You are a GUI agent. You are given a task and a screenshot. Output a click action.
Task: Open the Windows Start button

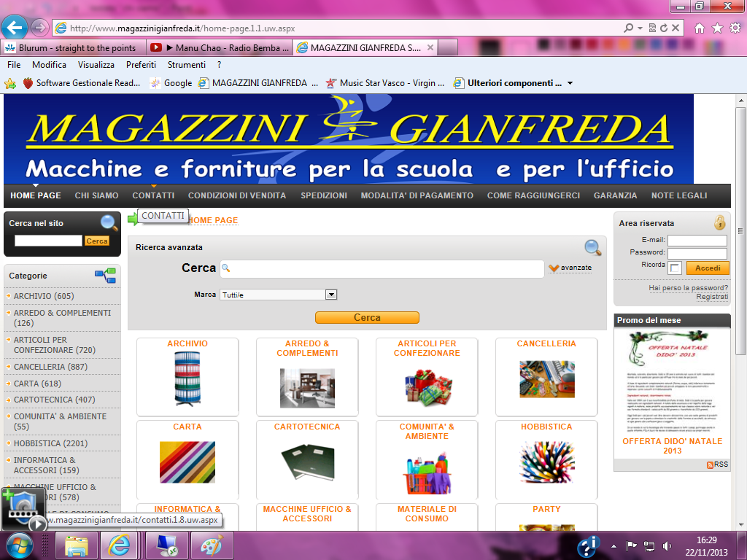coord(20,545)
